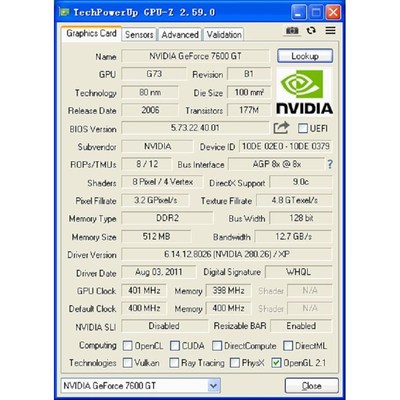Switch to the Advanced tab

180,35
